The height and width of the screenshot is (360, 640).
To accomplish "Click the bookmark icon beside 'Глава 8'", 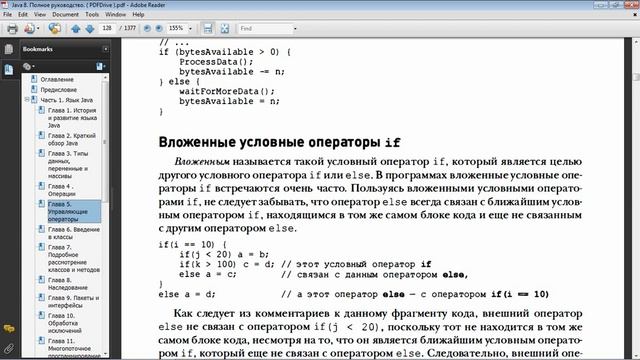I will click(41, 280).
